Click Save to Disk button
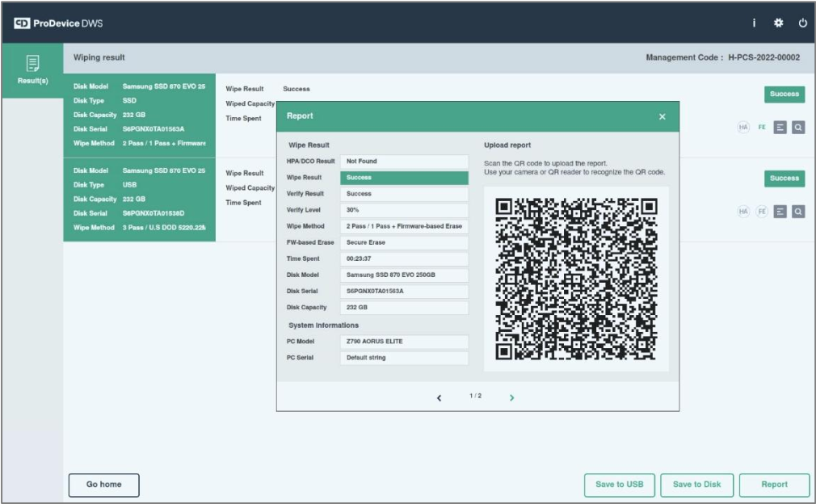The width and height of the screenshot is (816, 504). 696,485
